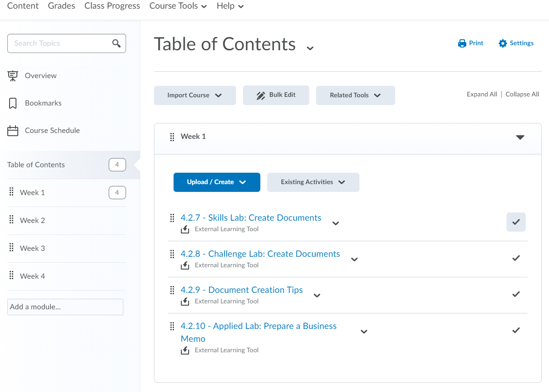
Task: Click the search magnifier icon in Search Topics
Action: pos(116,43)
